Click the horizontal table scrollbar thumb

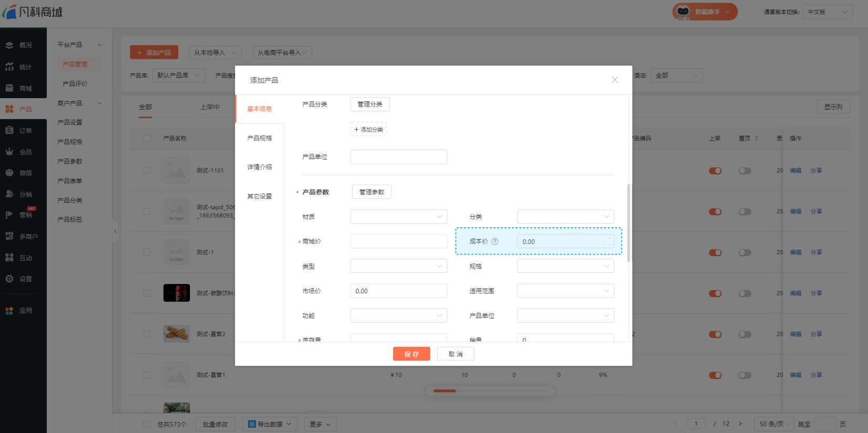pyautogui.click(x=444, y=391)
